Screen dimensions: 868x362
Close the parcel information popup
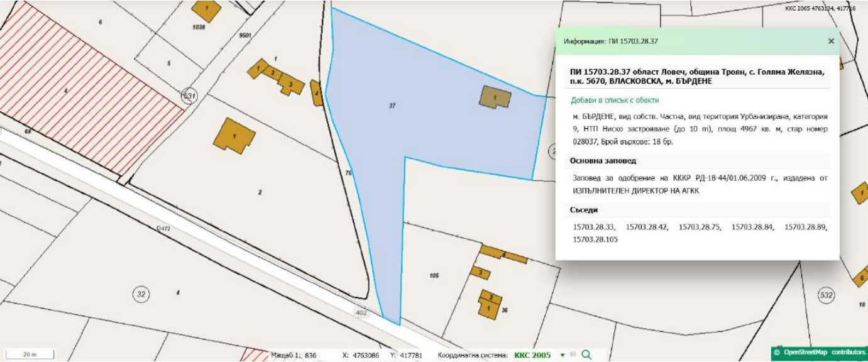click(831, 41)
